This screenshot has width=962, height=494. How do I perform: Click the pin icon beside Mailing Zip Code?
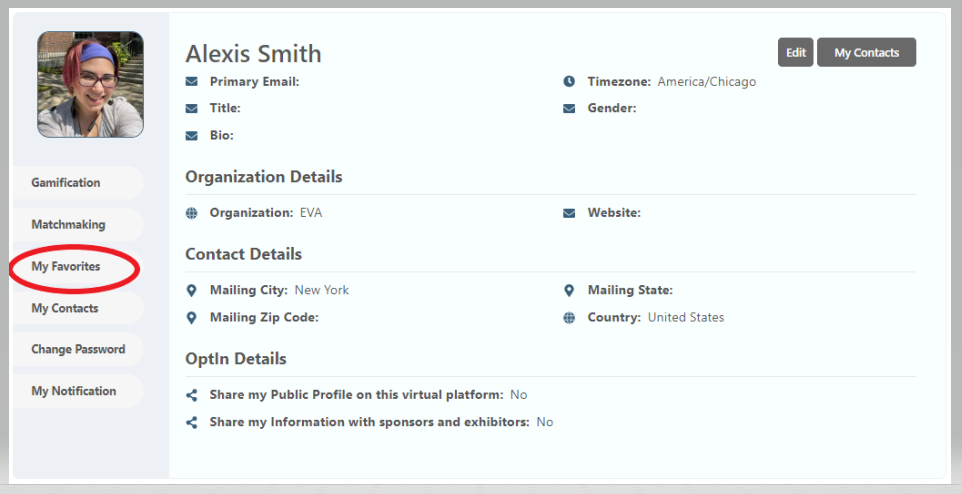(x=191, y=317)
